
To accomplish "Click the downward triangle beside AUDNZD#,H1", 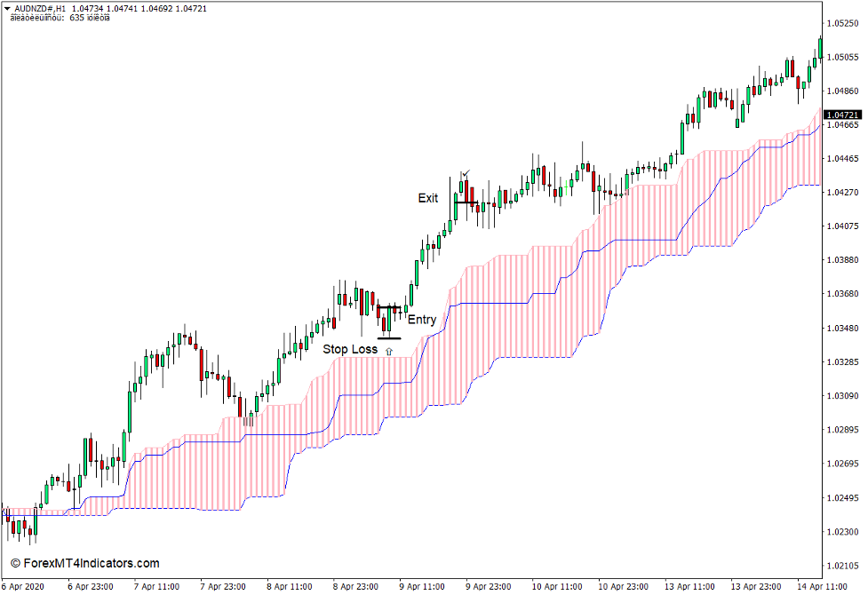I will (8, 9).
